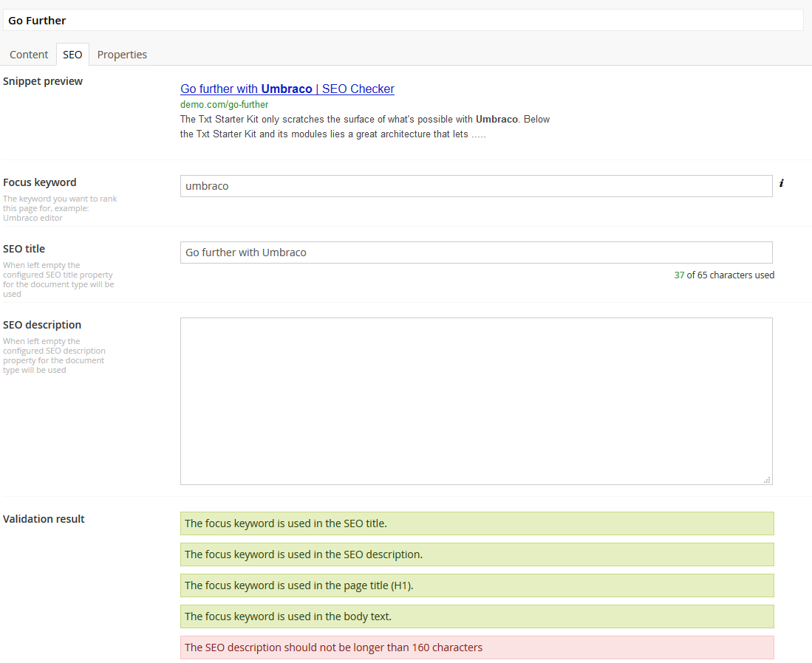The height and width of the screenshot is (663, 812).
Task: Click the demo.com/go-further URL
Action: 224,105
